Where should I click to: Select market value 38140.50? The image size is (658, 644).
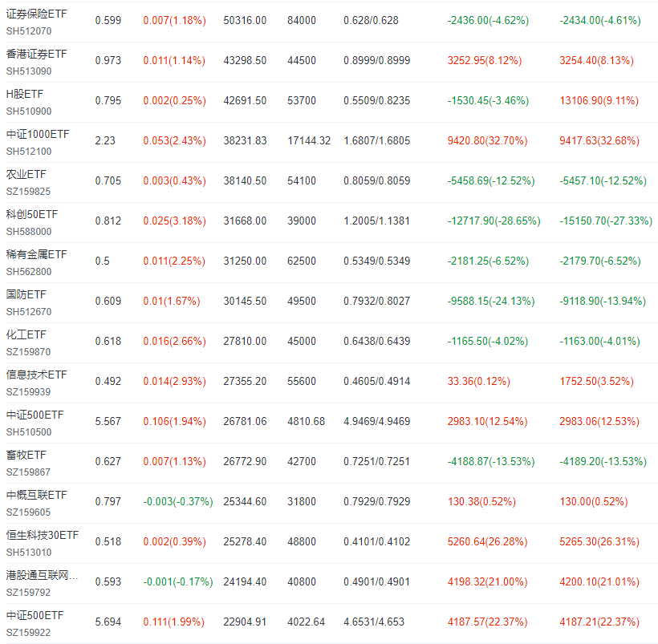(x=245, y=180)
